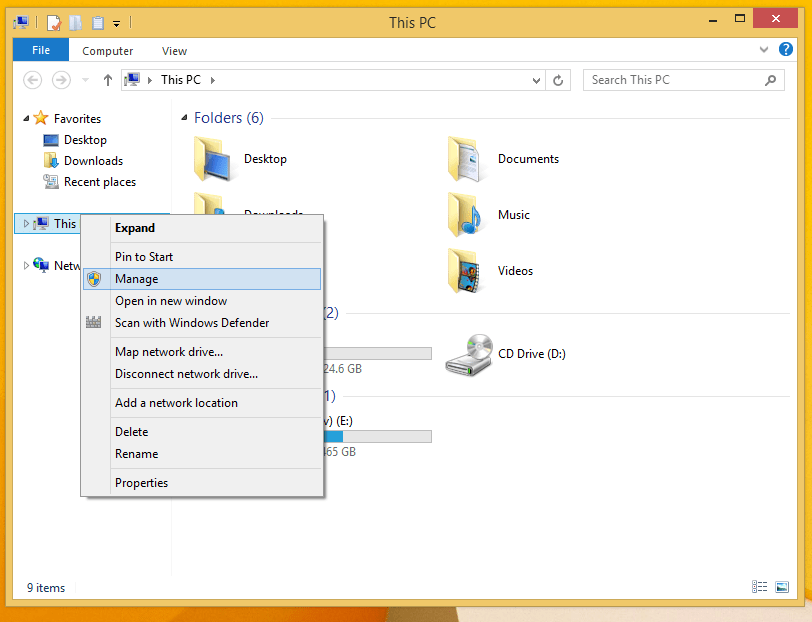Switch to details view in the status bar

(760, 586)
